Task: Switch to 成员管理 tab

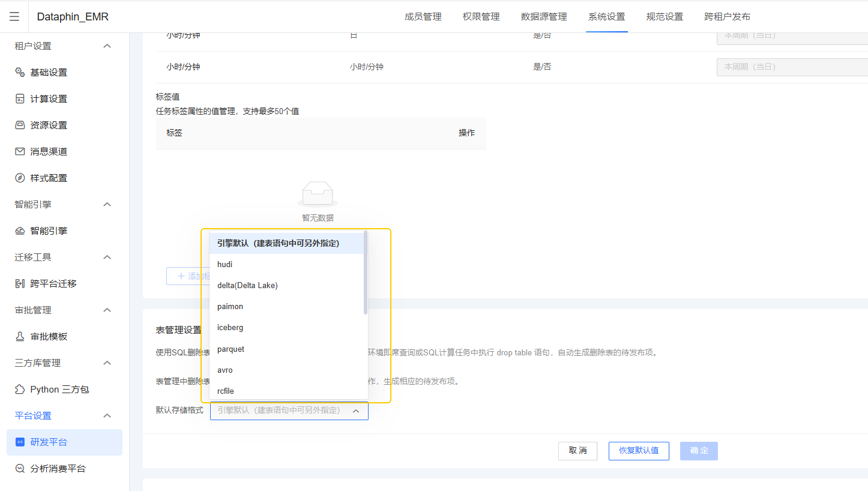Action: pos(423,17)
